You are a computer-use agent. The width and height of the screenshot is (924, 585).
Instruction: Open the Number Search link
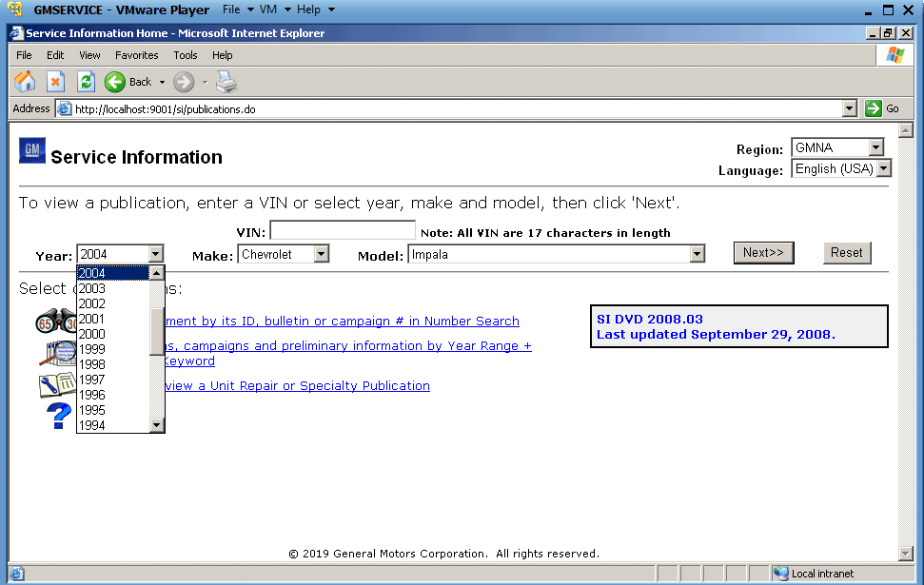coord(343,322)
